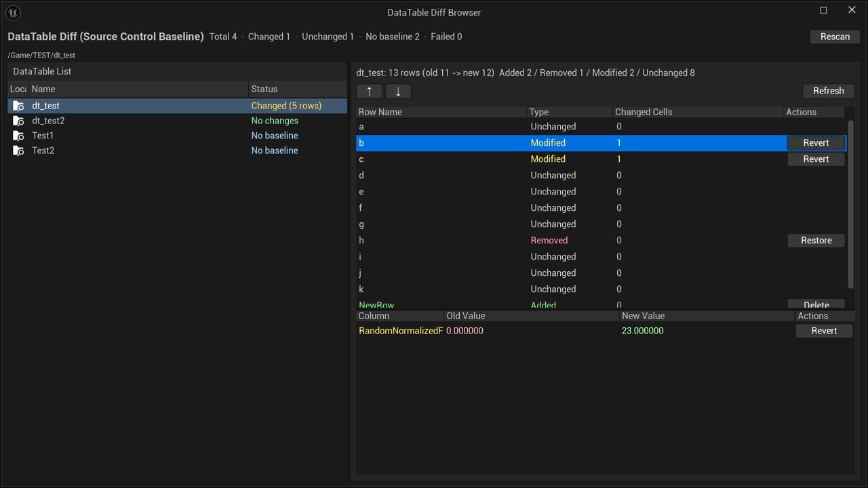Click the row list vertical scrollbar
868x488 pixels.
tap(850, 203)
